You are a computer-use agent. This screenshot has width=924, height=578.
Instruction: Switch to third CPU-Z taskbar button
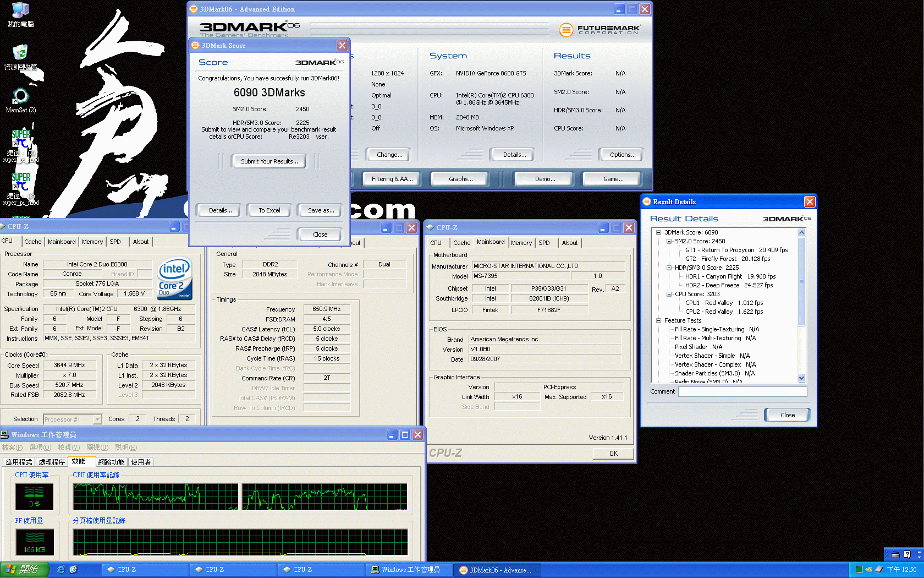click(321, 570)
